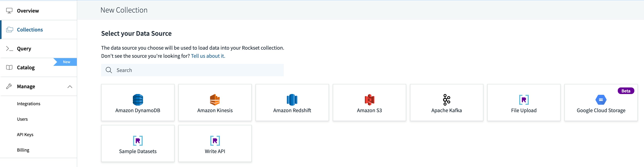Select the Amazon DynamoDB label
Screen dimensions: 644x167
138,110
